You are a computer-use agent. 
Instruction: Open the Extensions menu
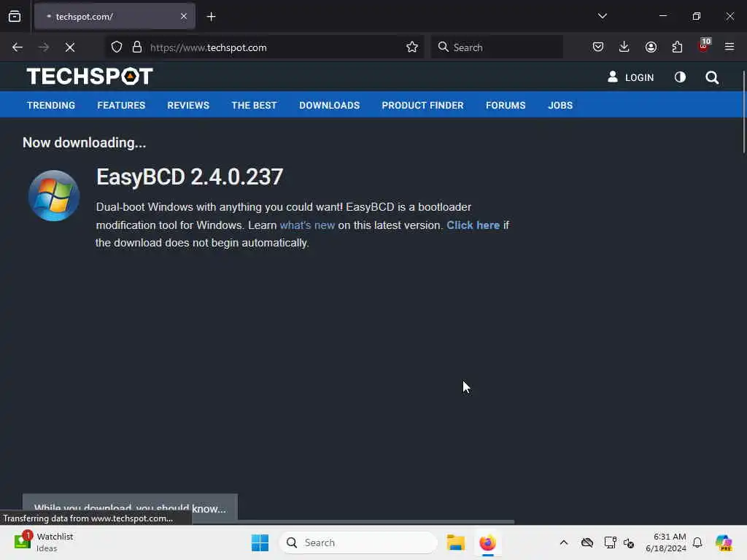coord(677,47)
